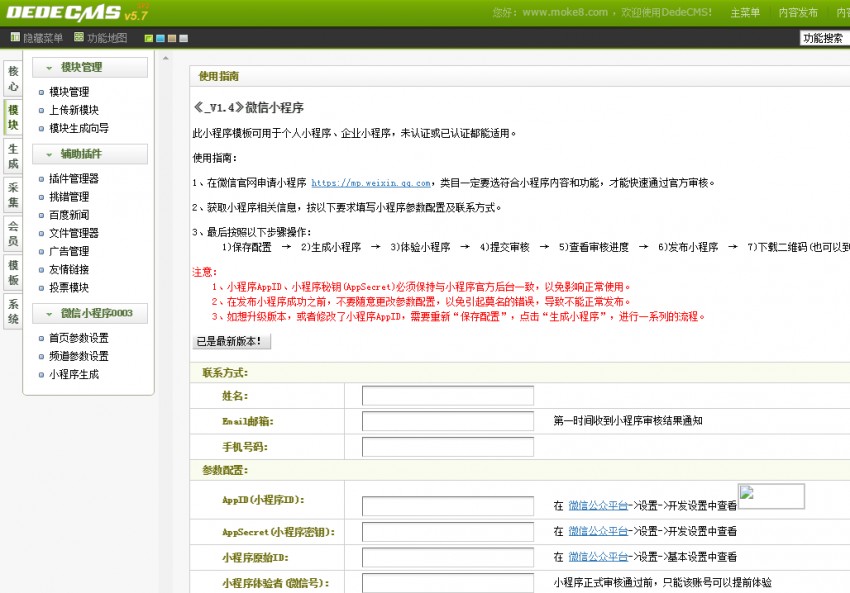Switch to the 生成 side tab
Screen dimensions: 850x593
pyautogui.click(x=13, y=156)
